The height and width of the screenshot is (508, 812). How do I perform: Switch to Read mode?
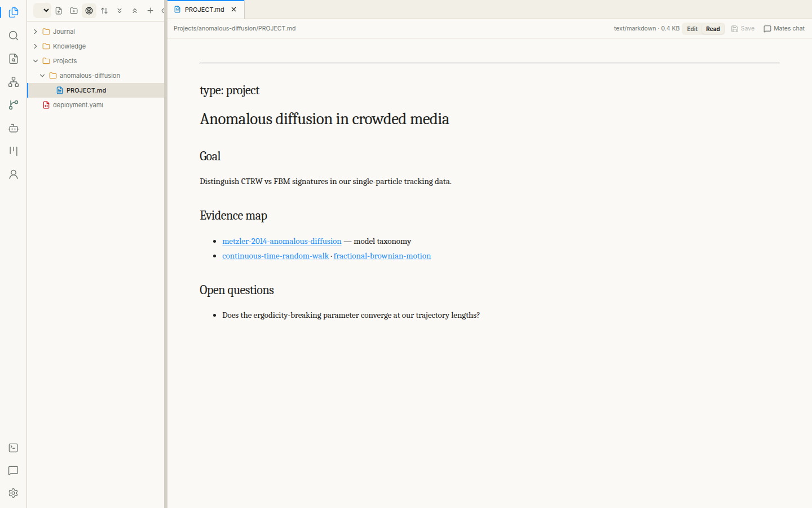pos(713,29)
